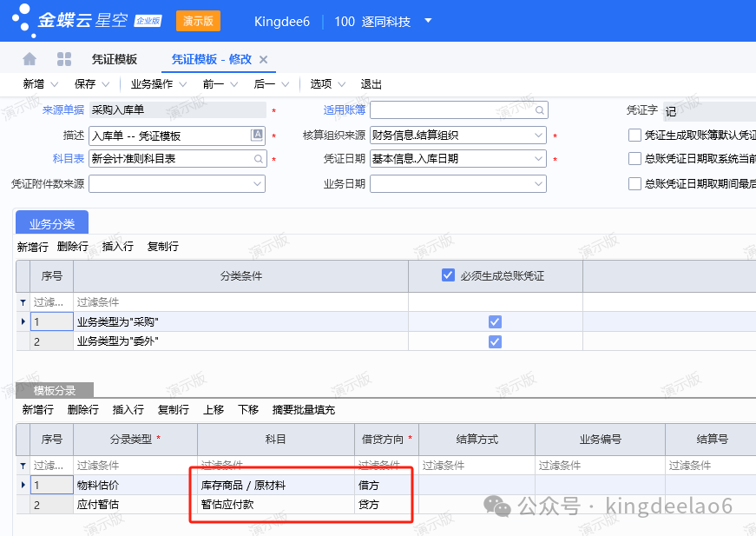Click filter icon in 业务分类 grid
The image size is (756, 536).
23,302
